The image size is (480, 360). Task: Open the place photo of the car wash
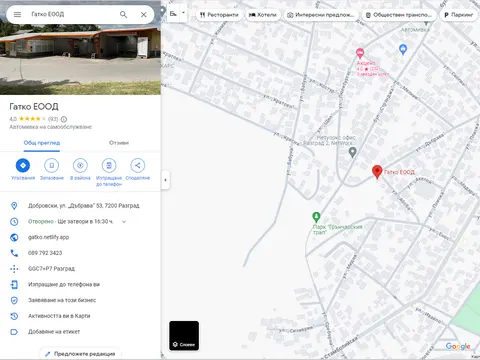pyautogui.click(x=80, y=59)
